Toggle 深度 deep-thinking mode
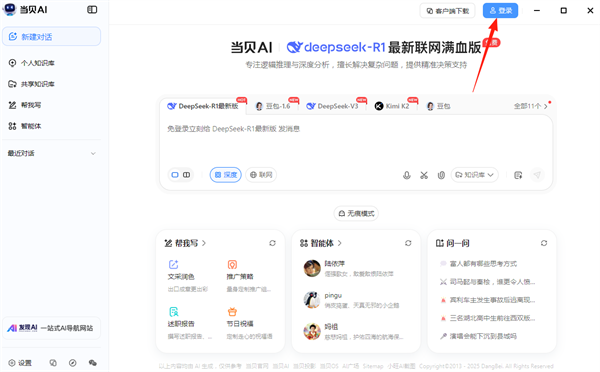 (226, 175)
